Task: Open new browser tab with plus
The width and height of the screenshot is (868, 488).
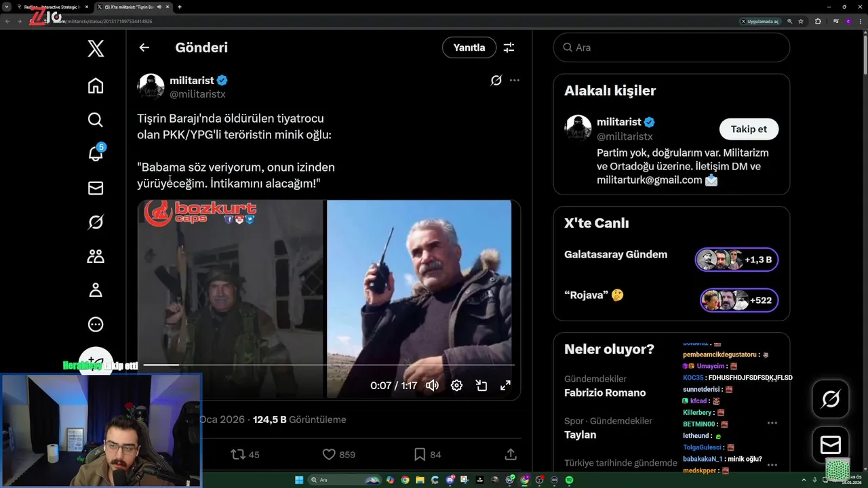Action: pyautogui.click(x=179, y=7)
